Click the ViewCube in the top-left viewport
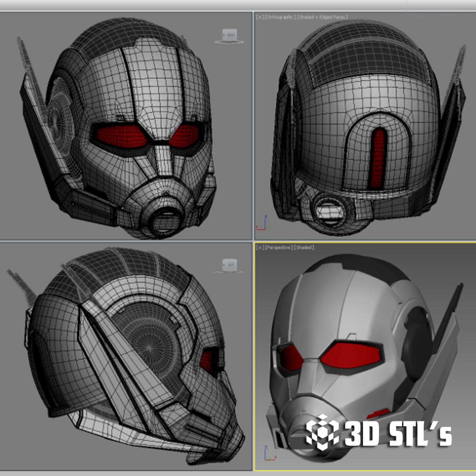The width and height of the screenshot is (476, 476). point(229,34)
